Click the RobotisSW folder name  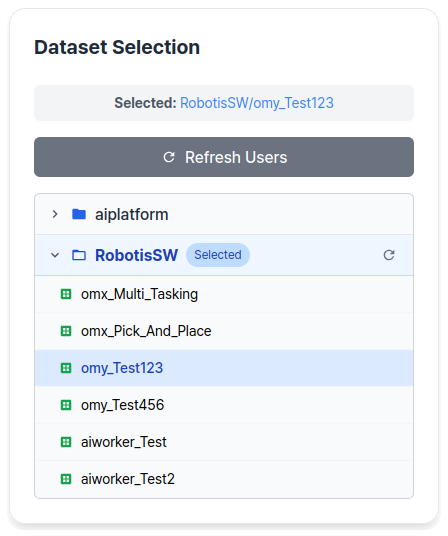coord(136,255)
